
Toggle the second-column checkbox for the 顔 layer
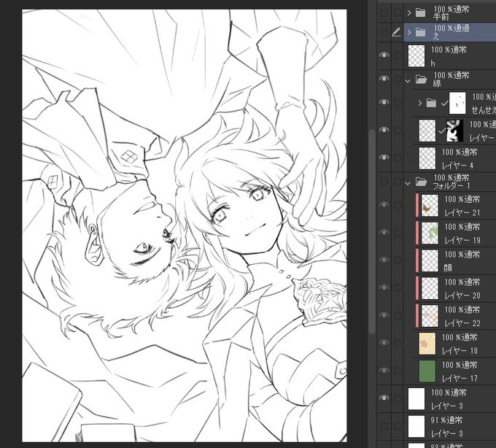coord(398,260)
